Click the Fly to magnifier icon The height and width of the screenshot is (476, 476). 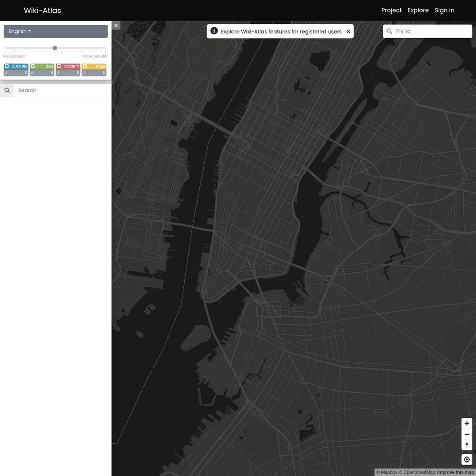(x=389, y=31)
